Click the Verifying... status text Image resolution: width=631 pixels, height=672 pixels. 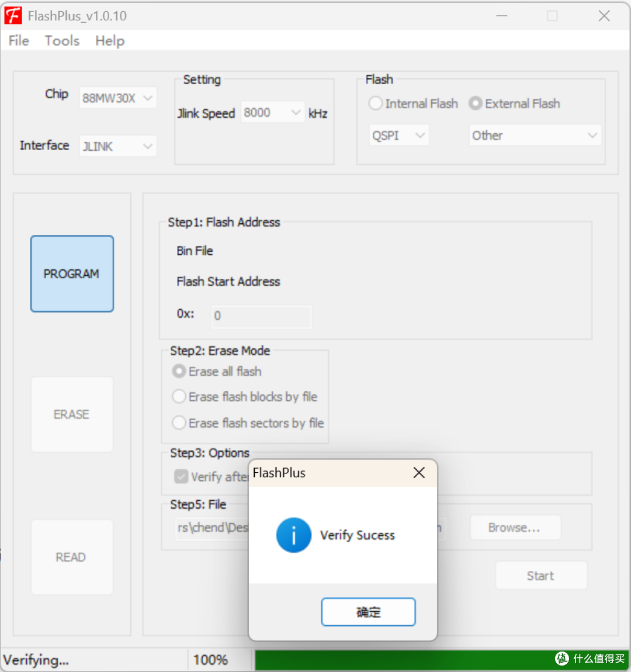[x=36, y=660]
